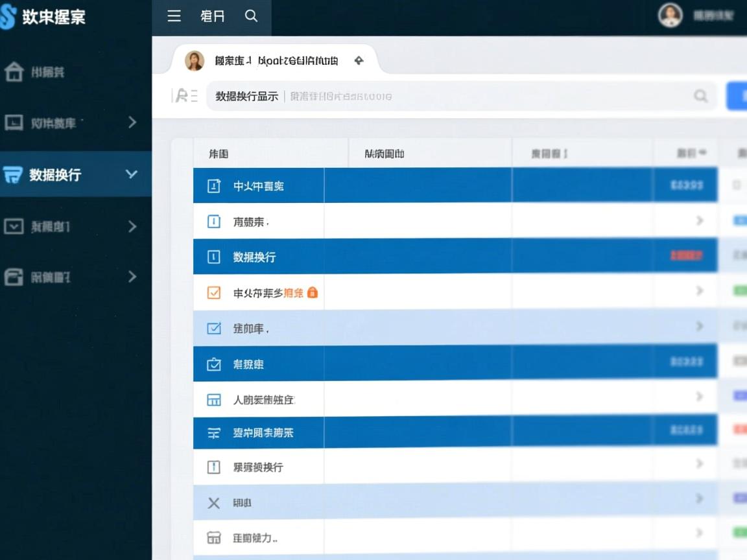Toggle the blue checkbox in the fifth row
The image size is (747, 560).
click(x=213, y=328)
